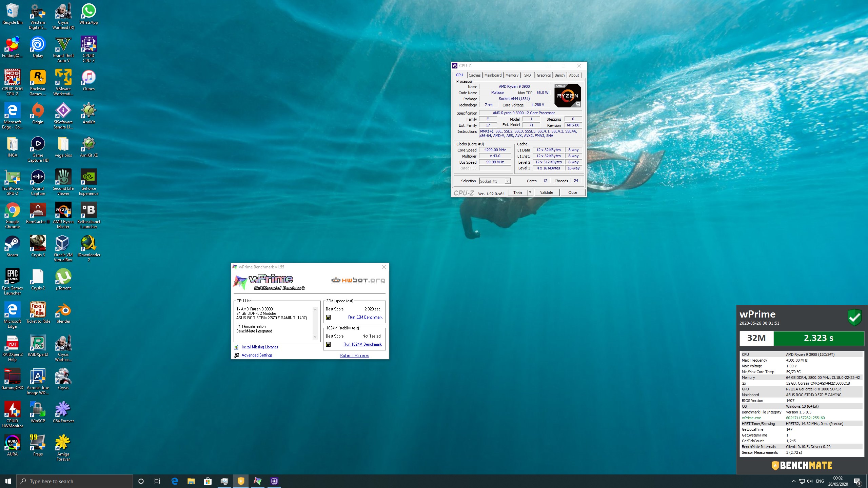
Task: Open the Recycle Bin desktop icon
Action: point(12,14)
